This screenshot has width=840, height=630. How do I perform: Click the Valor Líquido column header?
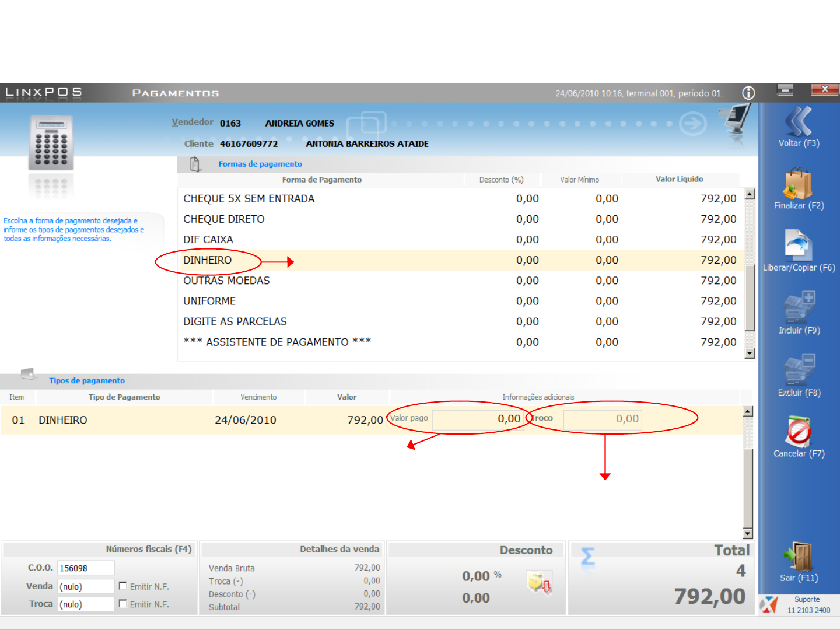click(680, 179)
